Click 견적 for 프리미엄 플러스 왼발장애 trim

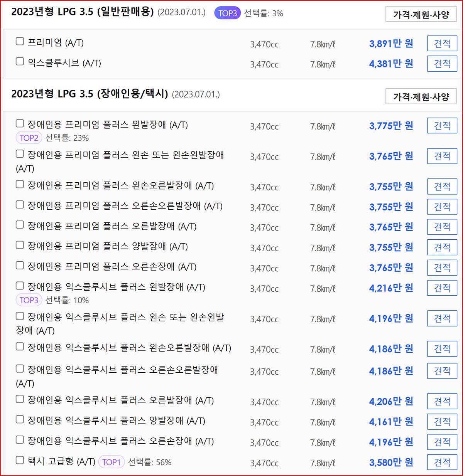[442, 125]
